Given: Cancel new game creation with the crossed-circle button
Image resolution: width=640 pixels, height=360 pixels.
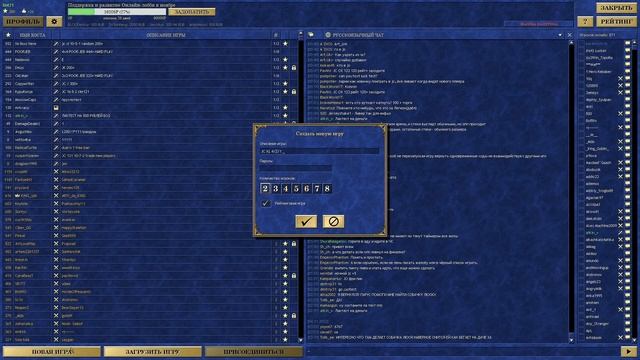Looking at the screenshot, I should pos(333,221).
